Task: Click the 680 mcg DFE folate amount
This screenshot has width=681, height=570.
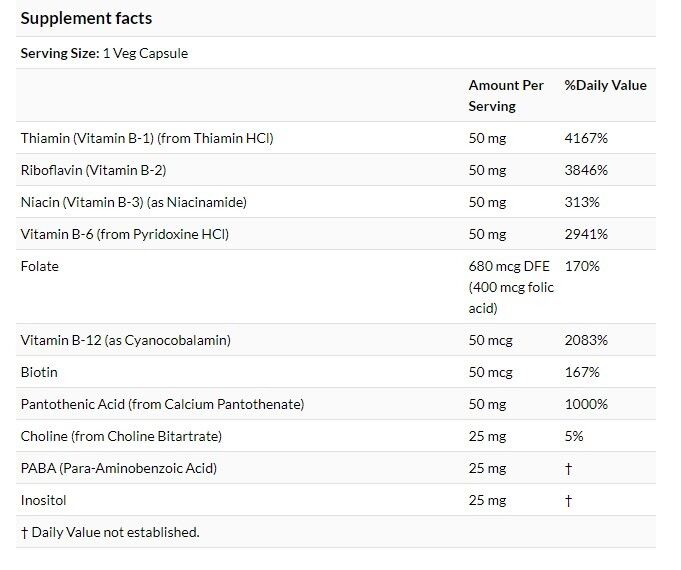Action: tap(509, 266)
